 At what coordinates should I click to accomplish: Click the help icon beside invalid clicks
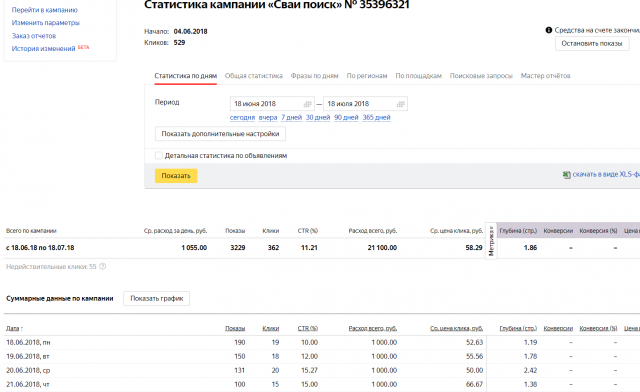click(102, 266)
